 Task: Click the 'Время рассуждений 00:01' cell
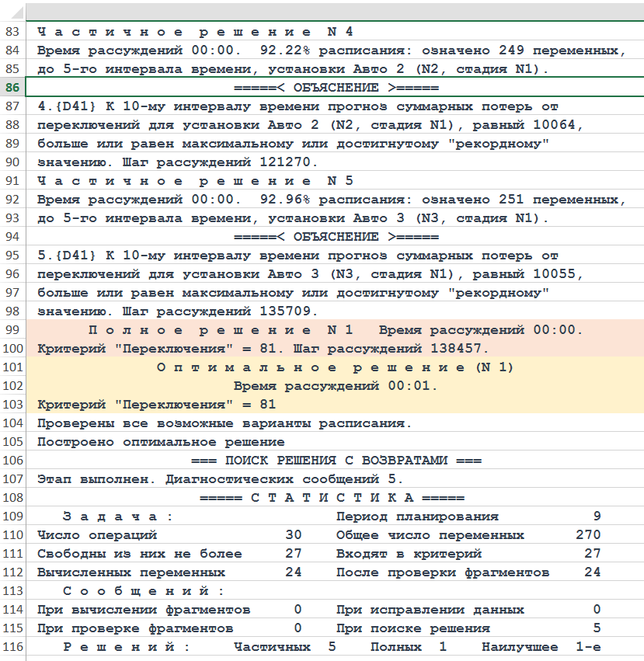click(x=336, y=386)
